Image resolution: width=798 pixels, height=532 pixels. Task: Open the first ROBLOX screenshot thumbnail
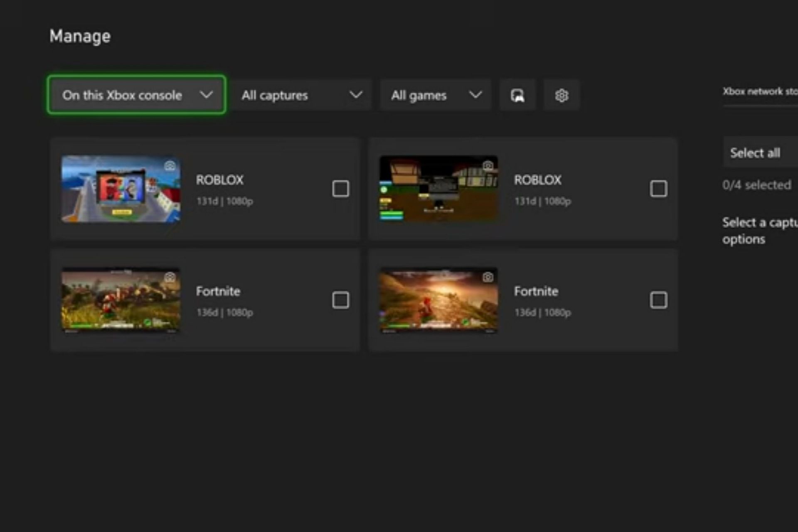121,190
